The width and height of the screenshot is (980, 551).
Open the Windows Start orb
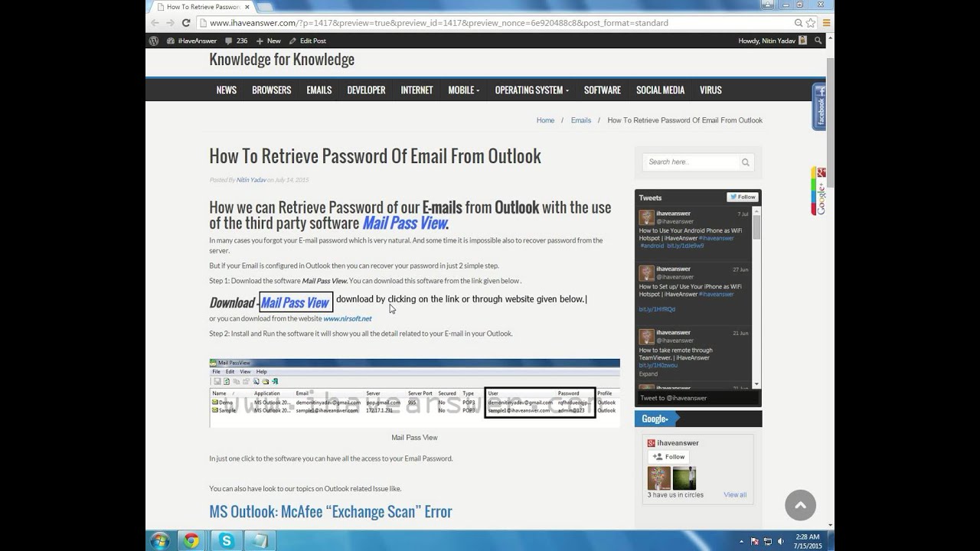pos(160,540)
